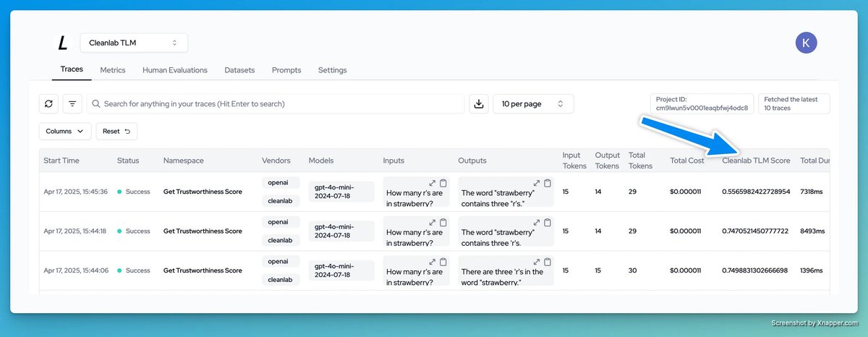
Task: Expand the output of the 15:44:18 trace
Action: click(537, 222)
